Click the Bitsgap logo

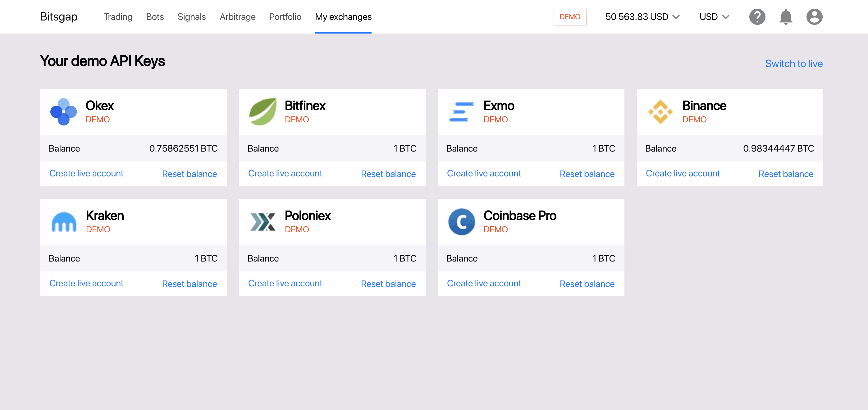(59, 16)
